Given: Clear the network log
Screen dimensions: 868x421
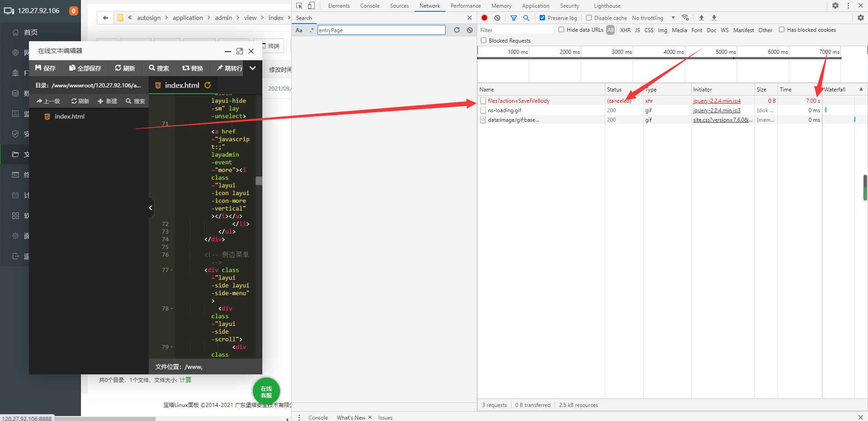Looking at the screenshot, I should point(497,18).
